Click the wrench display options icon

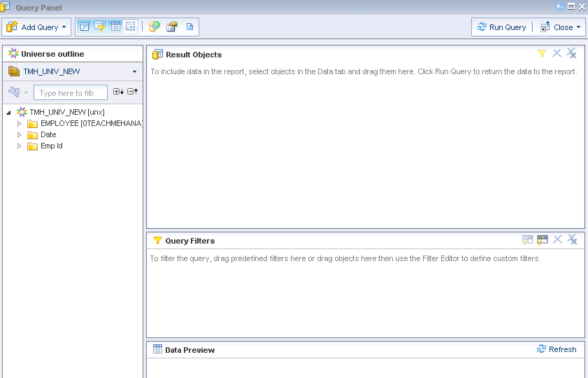coord(14,92)
